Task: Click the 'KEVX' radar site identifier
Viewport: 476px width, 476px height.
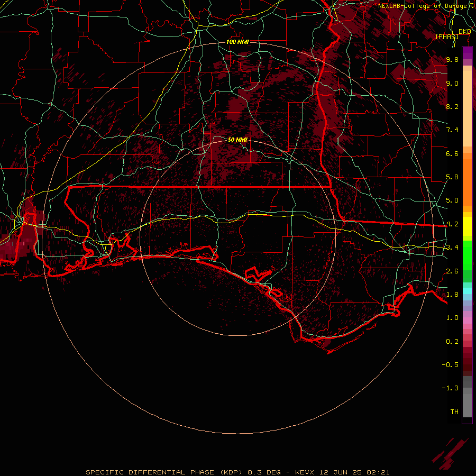Action: tap(305, 472)
